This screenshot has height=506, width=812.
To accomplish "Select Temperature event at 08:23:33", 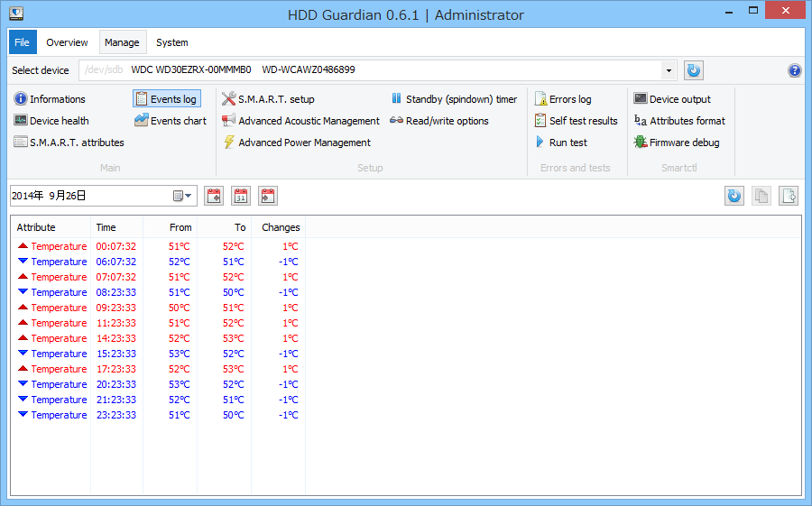I will 158,292.
